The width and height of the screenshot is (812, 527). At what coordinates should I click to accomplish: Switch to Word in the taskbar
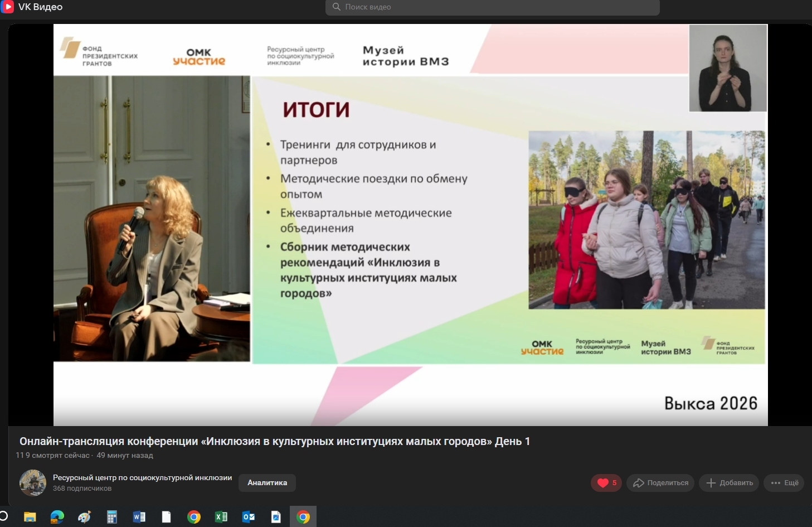click(x=139, y=517)
